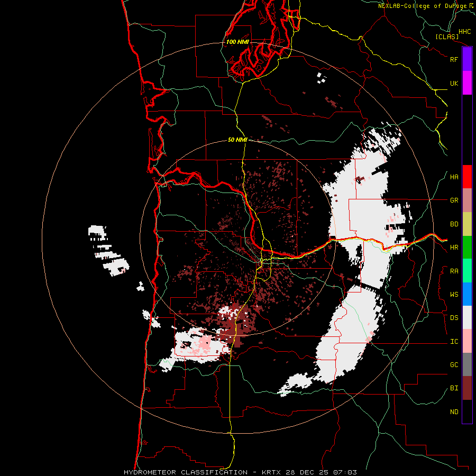The width and height of the screenshot is (476, 476).
Task: Click the BI dark red swatch
Action: pos(467,388)
